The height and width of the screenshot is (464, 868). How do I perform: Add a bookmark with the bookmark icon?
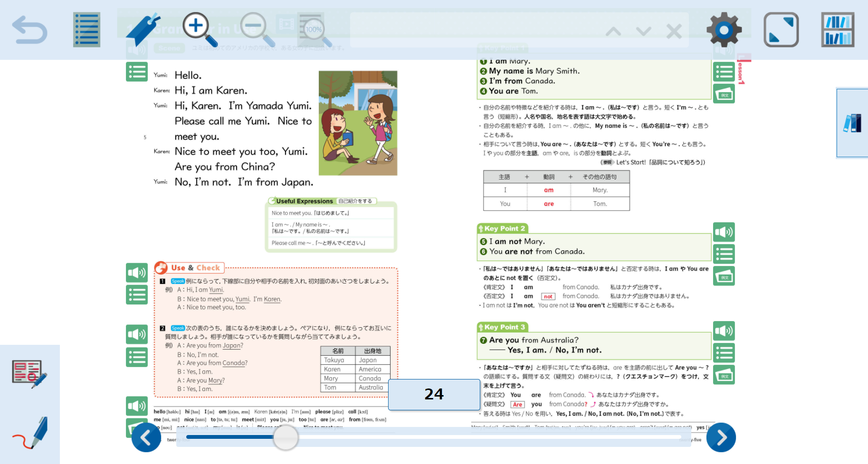(x=143, y=30)
